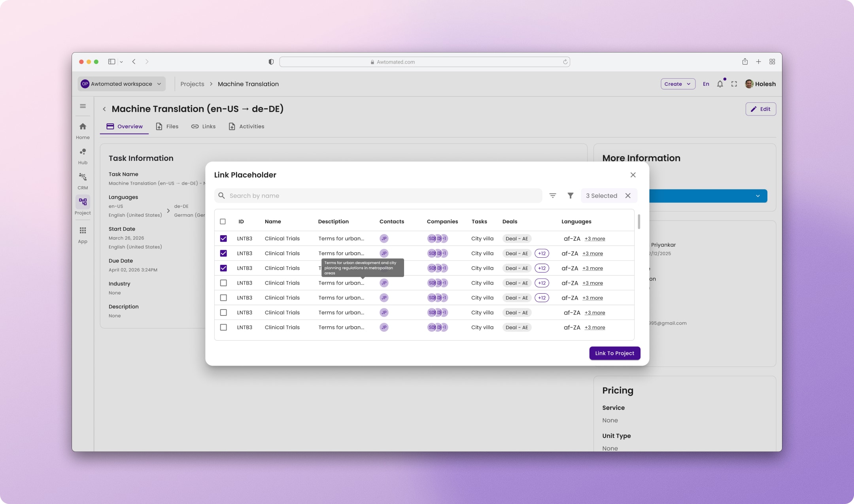
Task: Switch to the Activities tab
Action: [x=246, y=126]
